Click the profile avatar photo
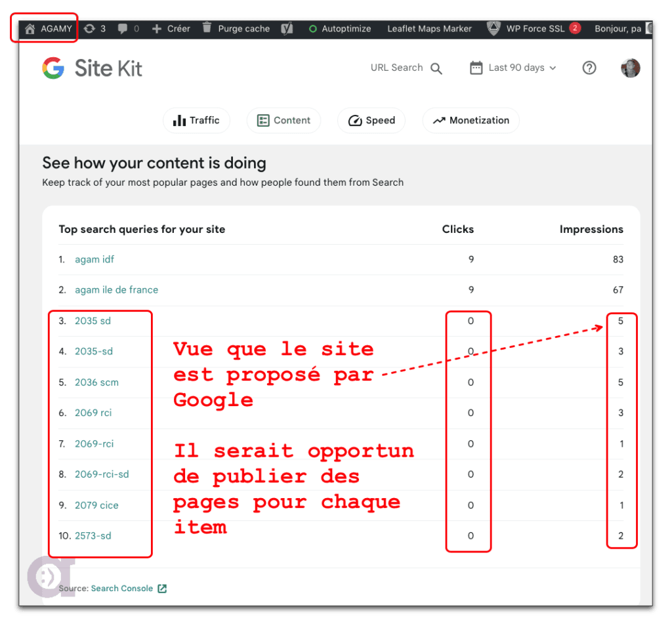Viewport: 672px width, 626px height. coord(630,68)
